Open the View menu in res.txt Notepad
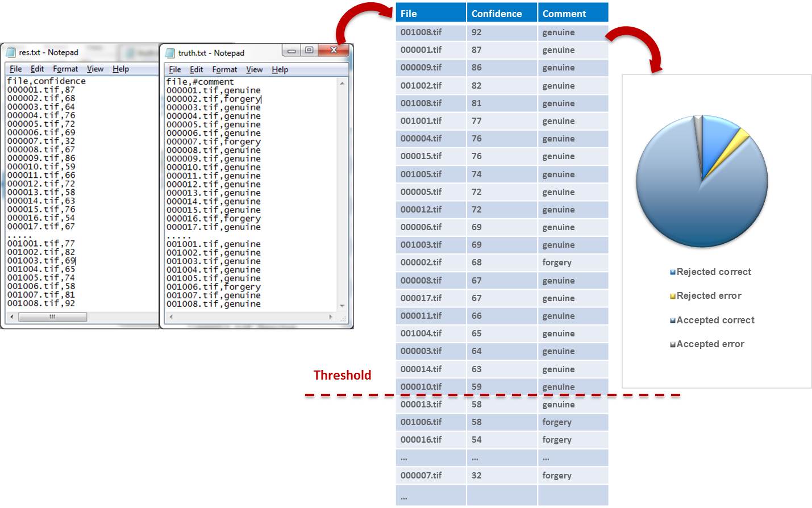 click(95, 69)
